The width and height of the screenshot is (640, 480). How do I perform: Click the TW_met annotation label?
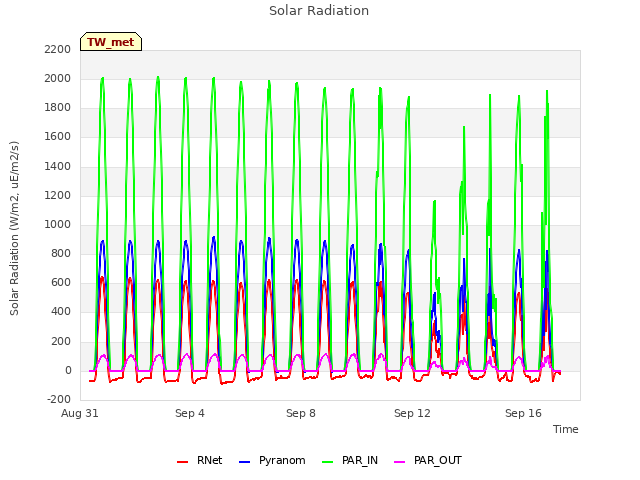(111, 42)
